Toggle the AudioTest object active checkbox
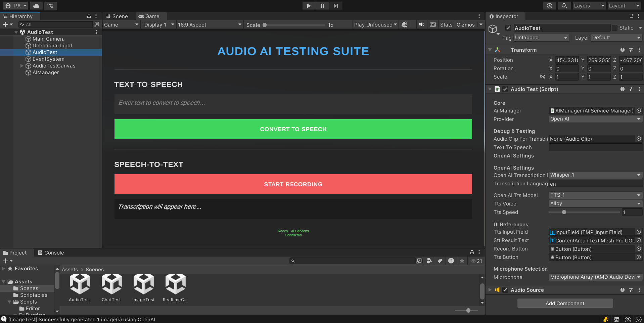The image size is (644, 323). [x=508, y=28]
